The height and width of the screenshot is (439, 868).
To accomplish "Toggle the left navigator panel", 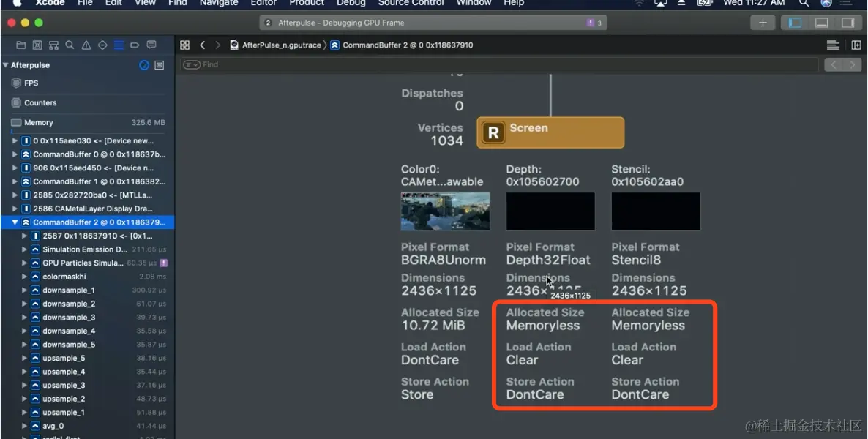I will [x=795, y=23].
